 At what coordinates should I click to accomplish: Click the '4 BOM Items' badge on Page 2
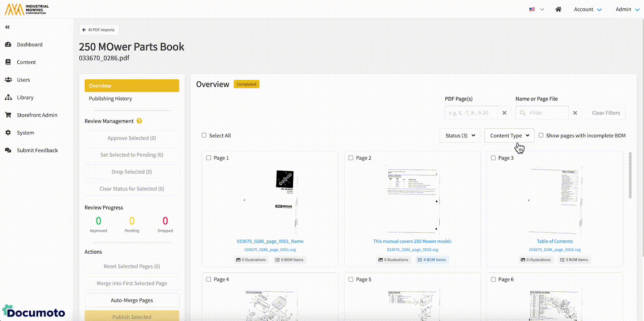(432, 260)
